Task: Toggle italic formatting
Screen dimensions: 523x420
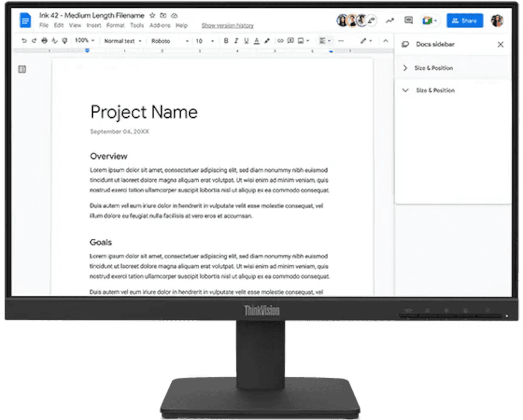Action: coord(236,41)
